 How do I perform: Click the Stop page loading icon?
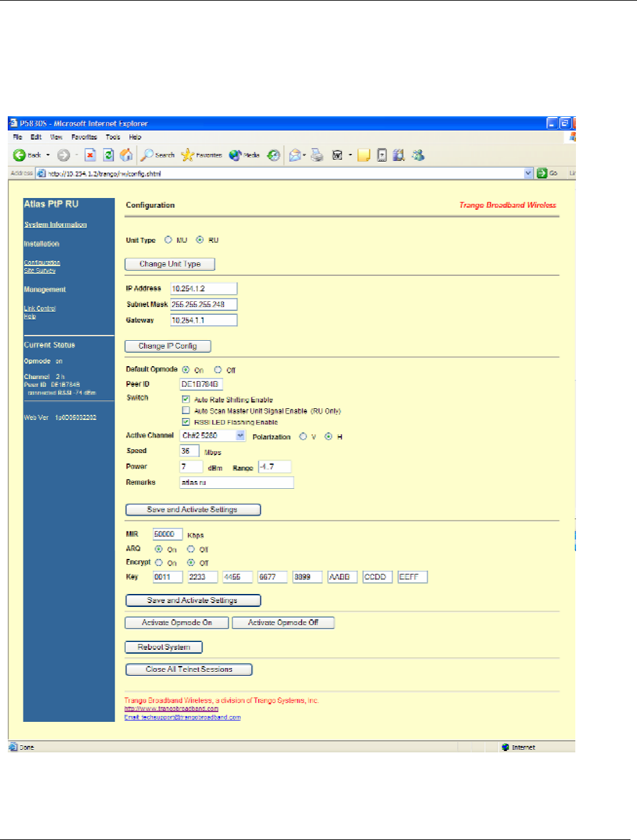pyautogui.click(x=90, y=155)
